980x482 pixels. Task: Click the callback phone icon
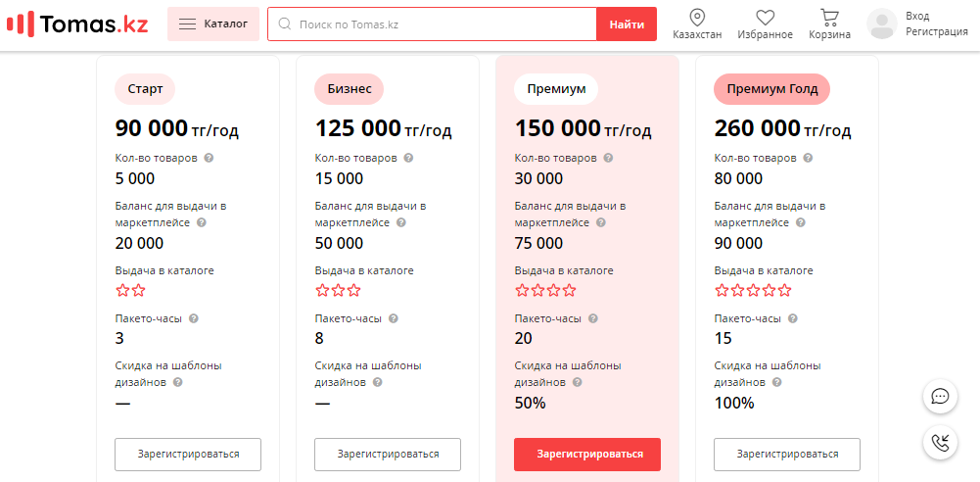point(940,443)
